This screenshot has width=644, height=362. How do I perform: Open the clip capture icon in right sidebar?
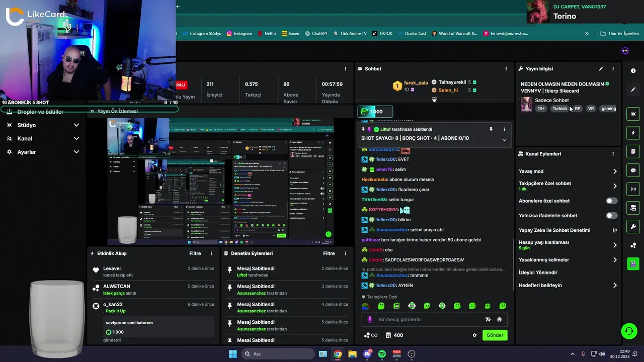pyautogui.click(x=633, y=114)
